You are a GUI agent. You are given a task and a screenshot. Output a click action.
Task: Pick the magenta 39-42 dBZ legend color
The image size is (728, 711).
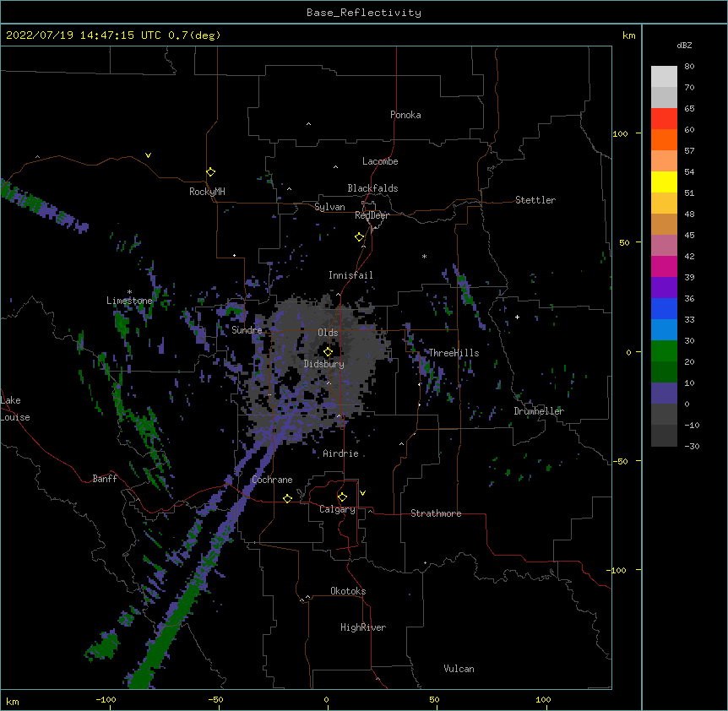(x=664, y=266)
